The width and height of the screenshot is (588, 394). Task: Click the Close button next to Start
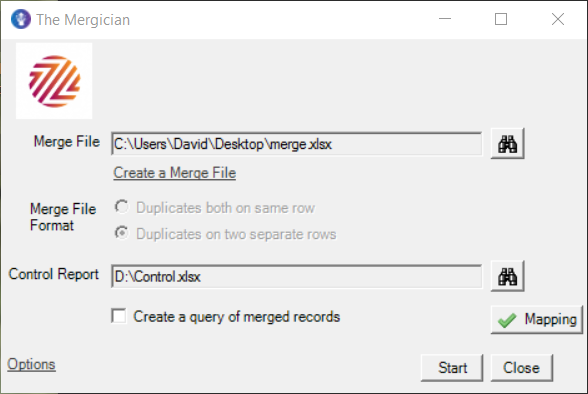point(522,368)
